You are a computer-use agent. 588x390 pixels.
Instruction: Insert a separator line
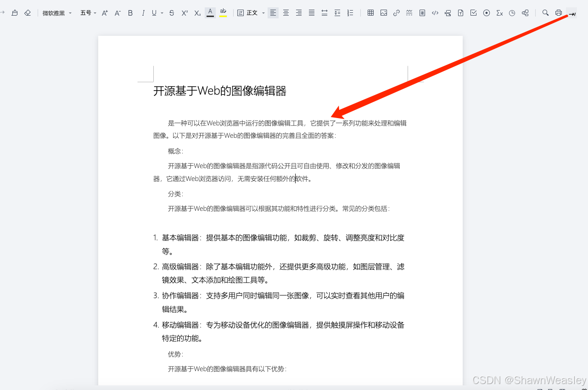pyautogui.click(x=409, y=13)
